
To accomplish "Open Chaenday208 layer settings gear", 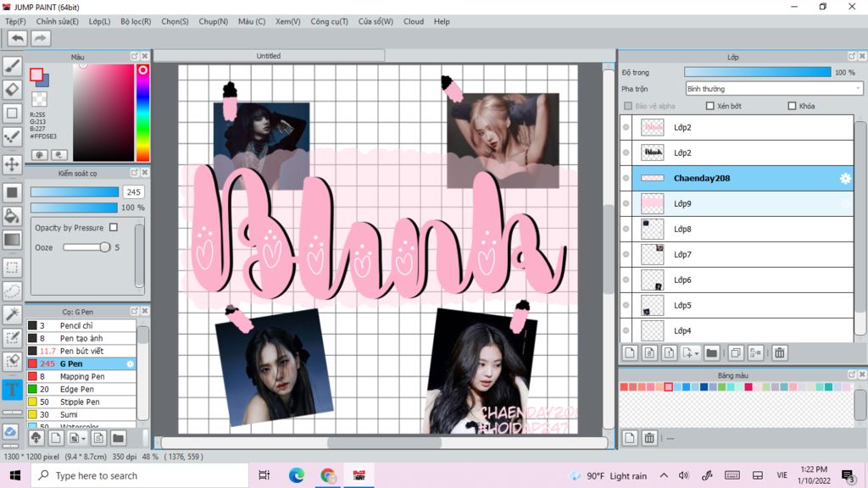I will point(845,178).
